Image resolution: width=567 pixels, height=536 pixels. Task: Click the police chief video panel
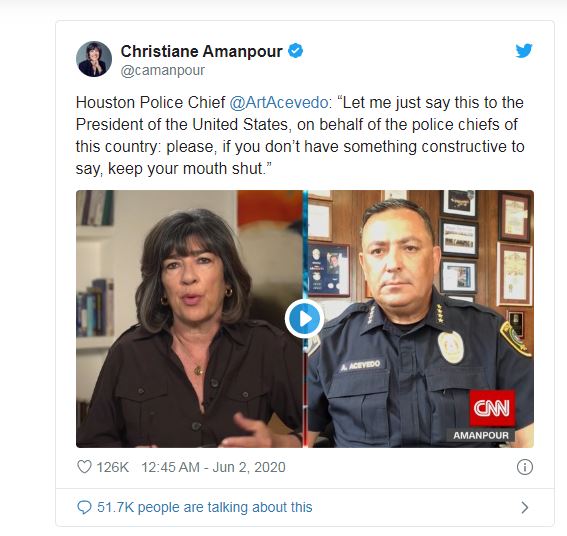pos(421,319)
